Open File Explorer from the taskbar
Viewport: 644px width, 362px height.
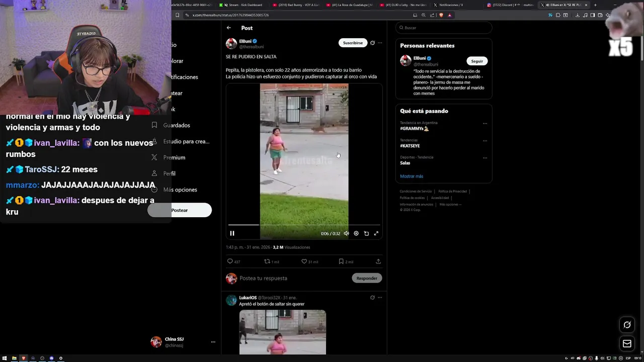click(14, 358)
